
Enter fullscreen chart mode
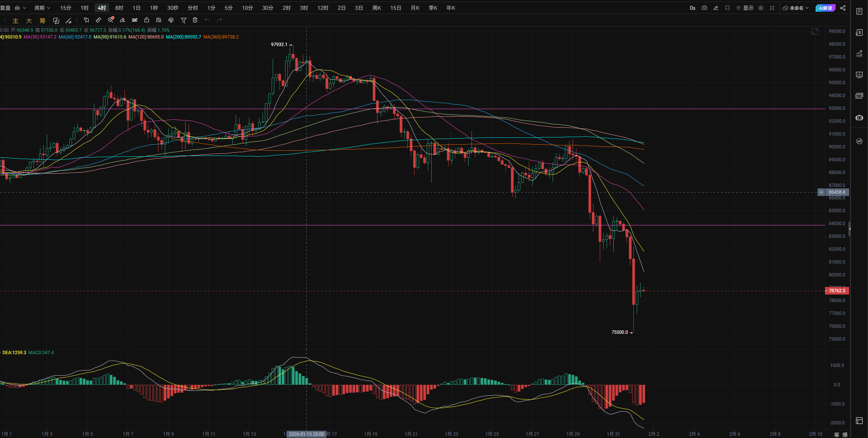(772, 8)
